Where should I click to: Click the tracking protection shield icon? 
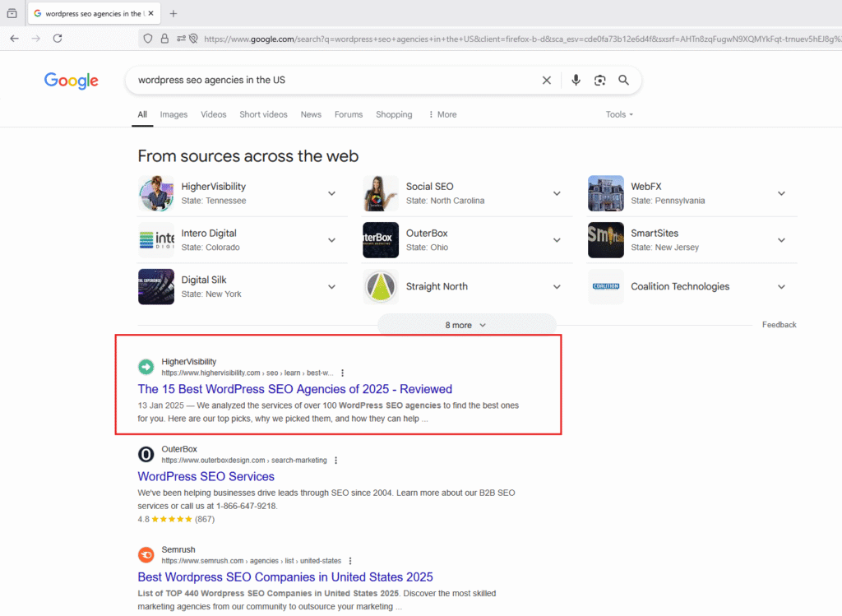148,39
